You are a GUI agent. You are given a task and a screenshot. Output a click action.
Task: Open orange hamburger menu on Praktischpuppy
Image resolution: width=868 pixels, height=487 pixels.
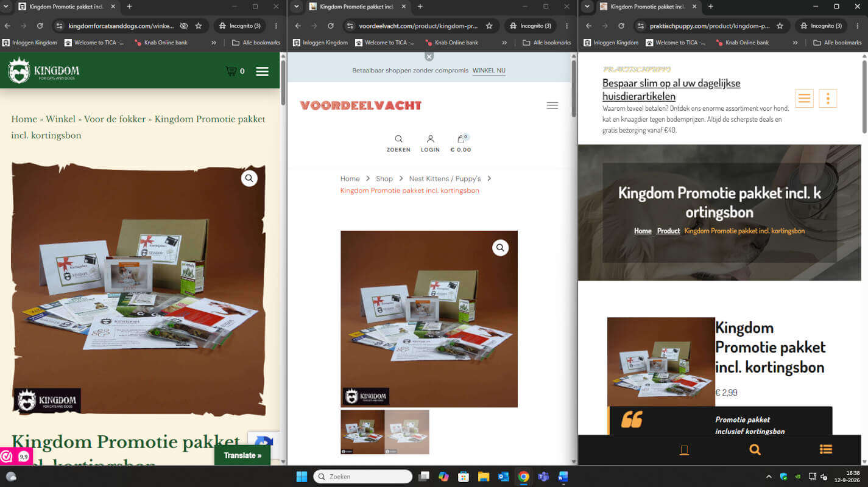[804, 98]
